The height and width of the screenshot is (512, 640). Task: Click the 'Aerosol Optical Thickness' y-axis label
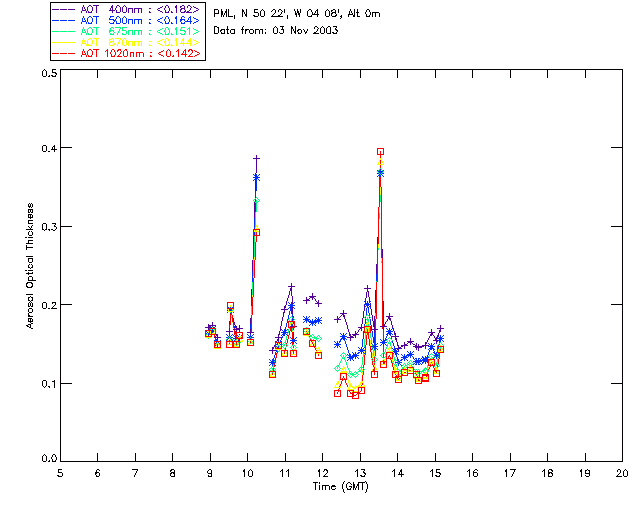click(x=30, y=266)
